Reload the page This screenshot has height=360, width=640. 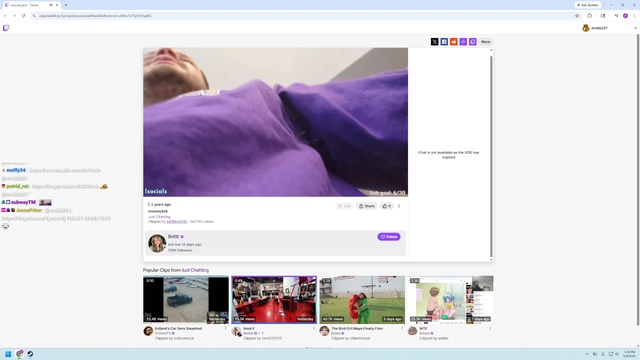[x=23, y=16]
